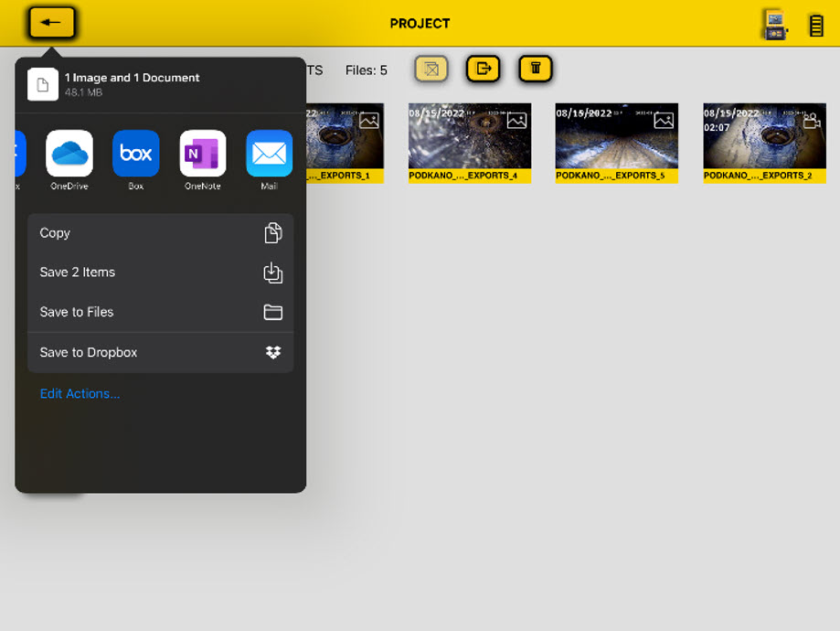Click the Dropbox logo icon

(273, 352)
